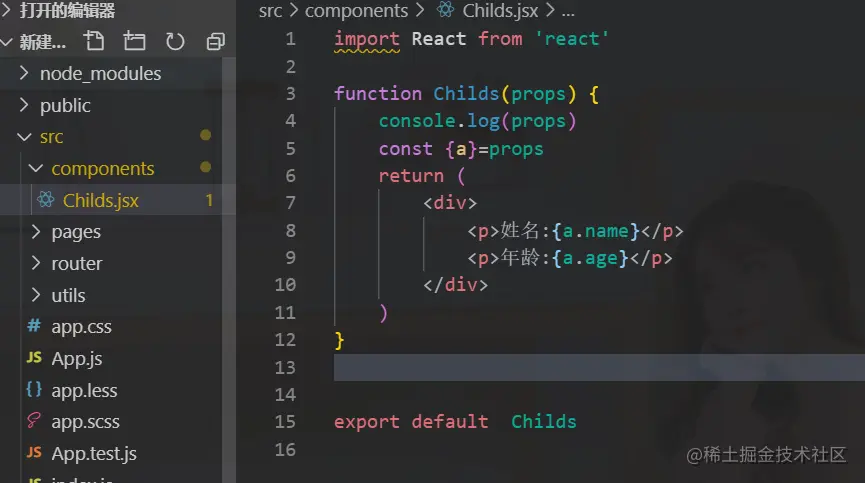Click the braces icon of app.less
Image resolution: width=865 pixels, height=483 pixels.
34,389
